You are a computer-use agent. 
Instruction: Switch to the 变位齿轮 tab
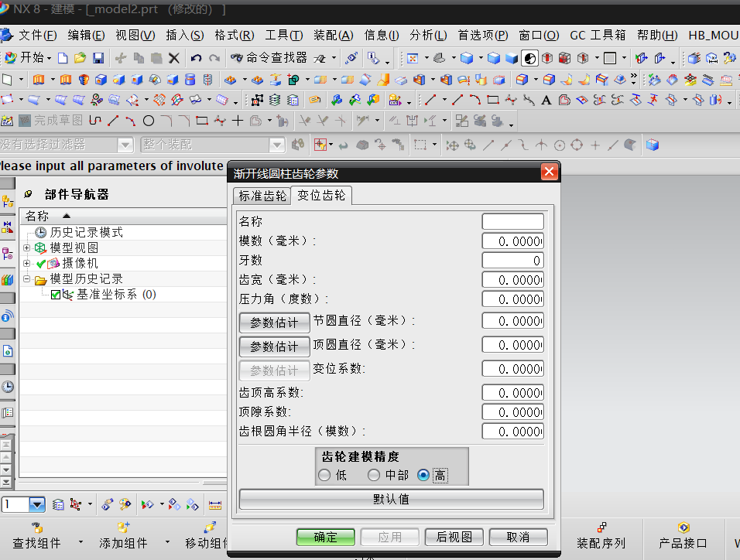321,196
